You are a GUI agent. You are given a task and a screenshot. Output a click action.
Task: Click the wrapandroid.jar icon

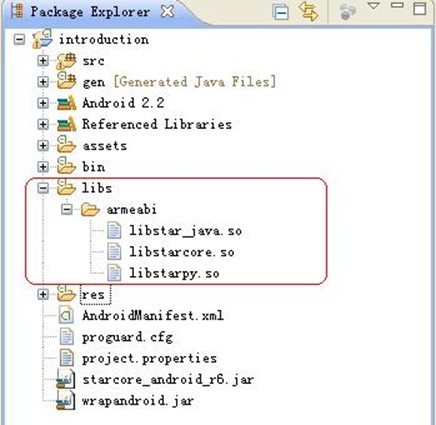click(65, 400)
